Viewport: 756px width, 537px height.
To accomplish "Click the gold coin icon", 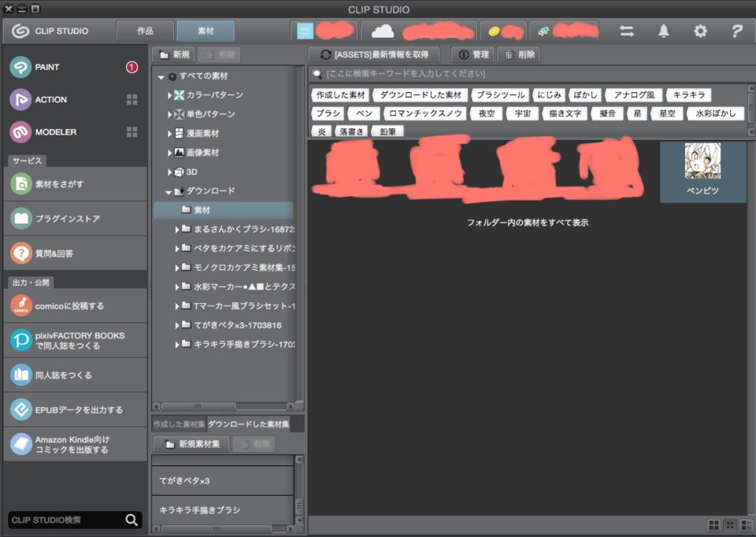I will [494, 31].
